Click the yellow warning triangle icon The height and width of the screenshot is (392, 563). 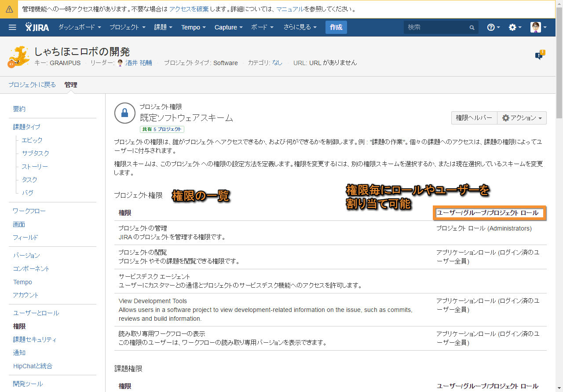tap(9, 9)
